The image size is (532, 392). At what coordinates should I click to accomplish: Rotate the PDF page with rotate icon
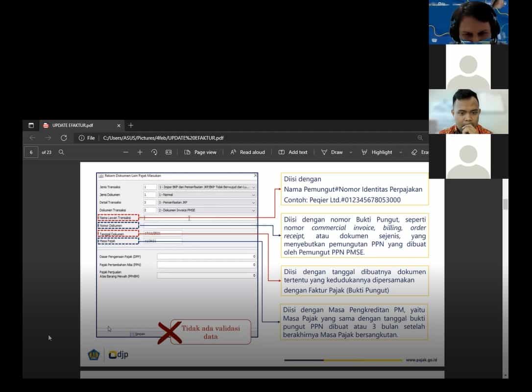pos(154,152)
